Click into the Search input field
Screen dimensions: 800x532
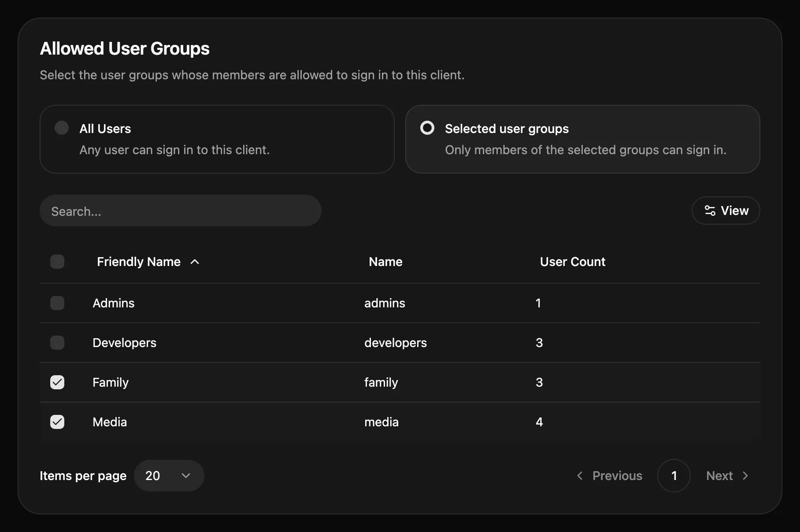click(181, 211)
